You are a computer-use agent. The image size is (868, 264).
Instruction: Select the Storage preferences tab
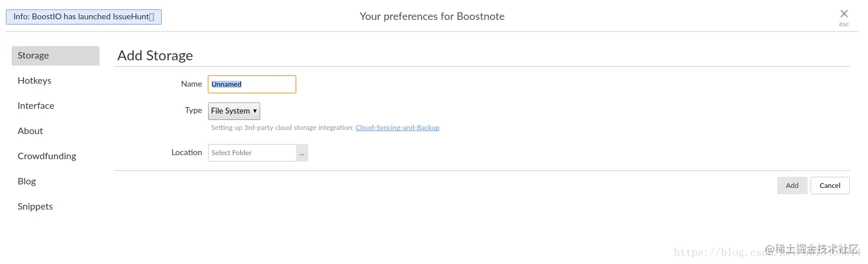point(56,56)
